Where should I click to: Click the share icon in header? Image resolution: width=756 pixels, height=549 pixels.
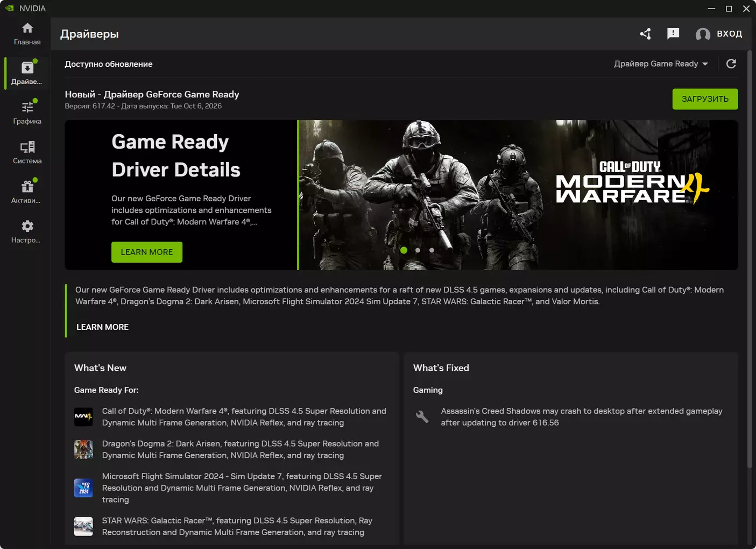[646, 34]
